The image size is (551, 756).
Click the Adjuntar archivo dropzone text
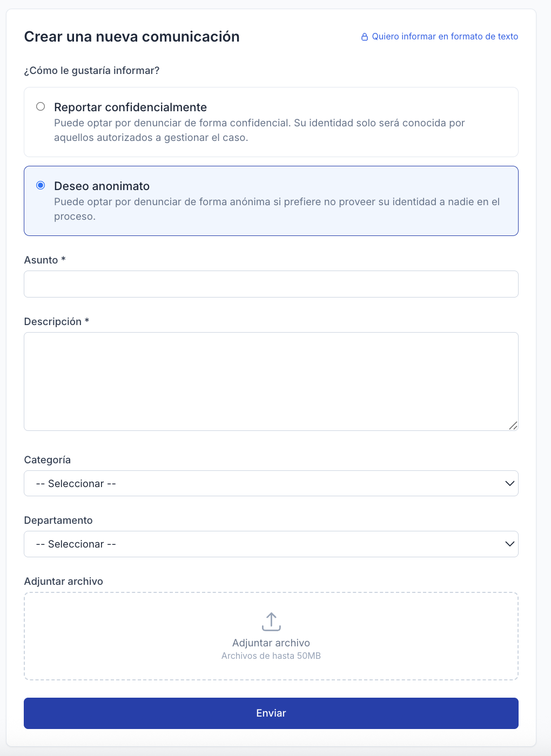click(271, 643)
